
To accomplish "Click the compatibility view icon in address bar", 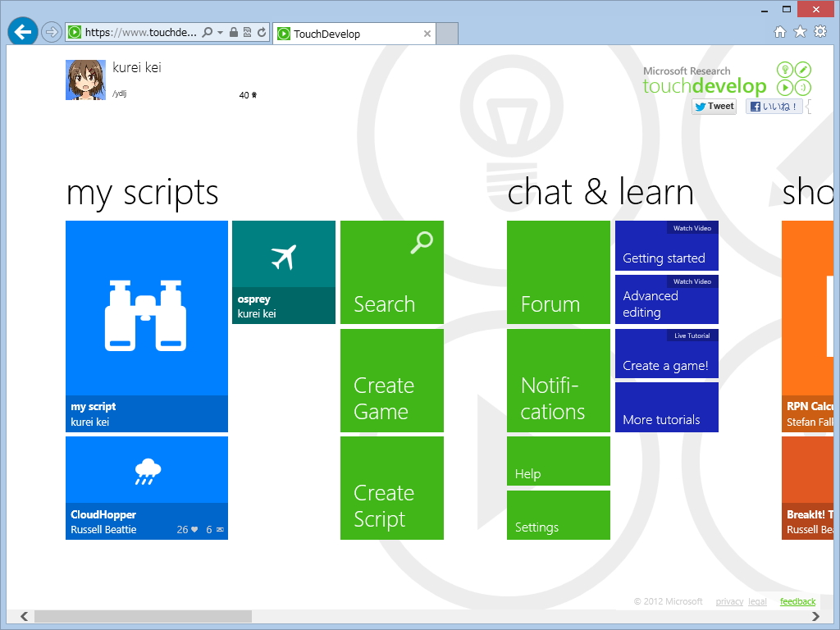I will (248, 32).
